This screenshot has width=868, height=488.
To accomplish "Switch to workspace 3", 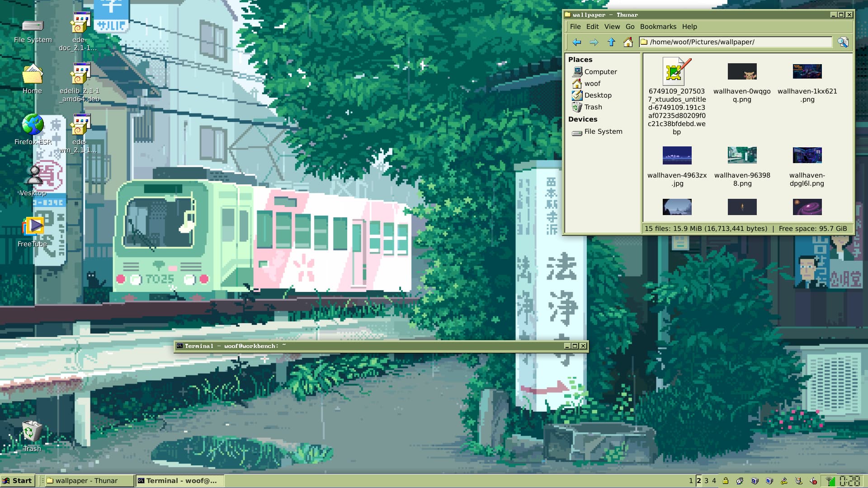I will pyautogui.click(x=706, y=481).
